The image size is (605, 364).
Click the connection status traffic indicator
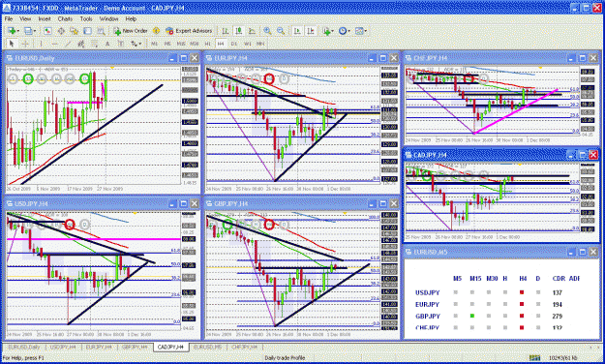(x=534, y=358)
